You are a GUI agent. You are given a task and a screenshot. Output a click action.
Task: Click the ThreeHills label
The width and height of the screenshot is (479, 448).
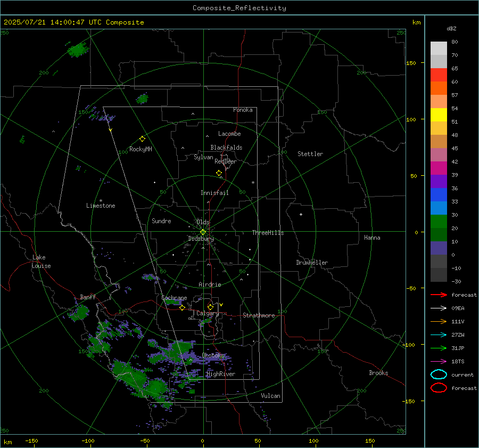point(268,233)
